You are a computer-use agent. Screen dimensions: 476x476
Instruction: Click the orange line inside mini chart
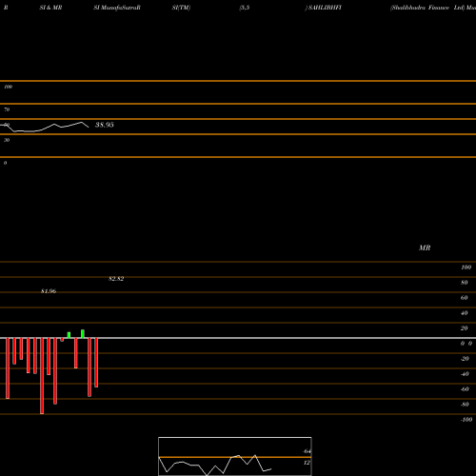click(x=235, y=457)
